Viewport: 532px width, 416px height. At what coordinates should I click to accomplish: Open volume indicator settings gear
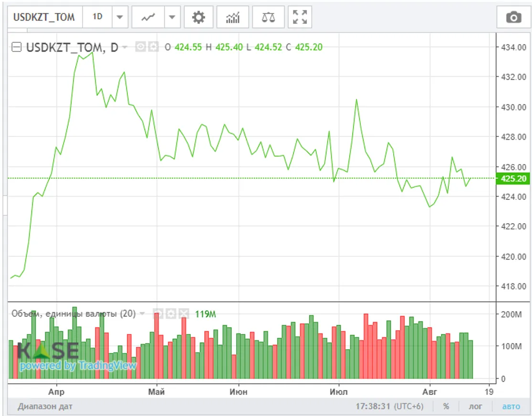click(171, 313)
